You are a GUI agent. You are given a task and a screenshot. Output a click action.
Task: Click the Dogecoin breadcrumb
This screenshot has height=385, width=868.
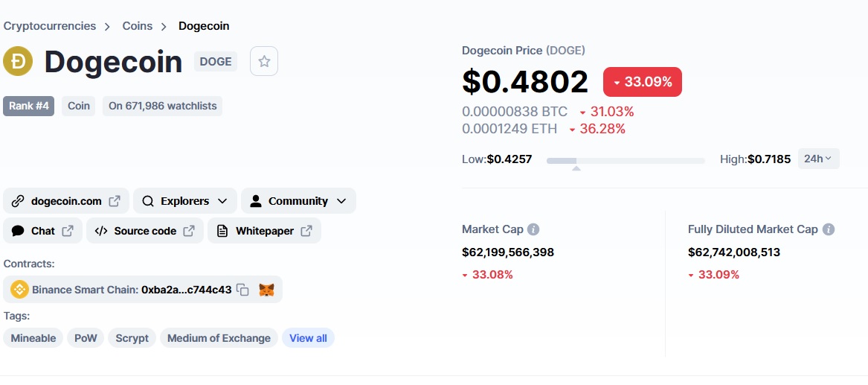pos(204,26)
